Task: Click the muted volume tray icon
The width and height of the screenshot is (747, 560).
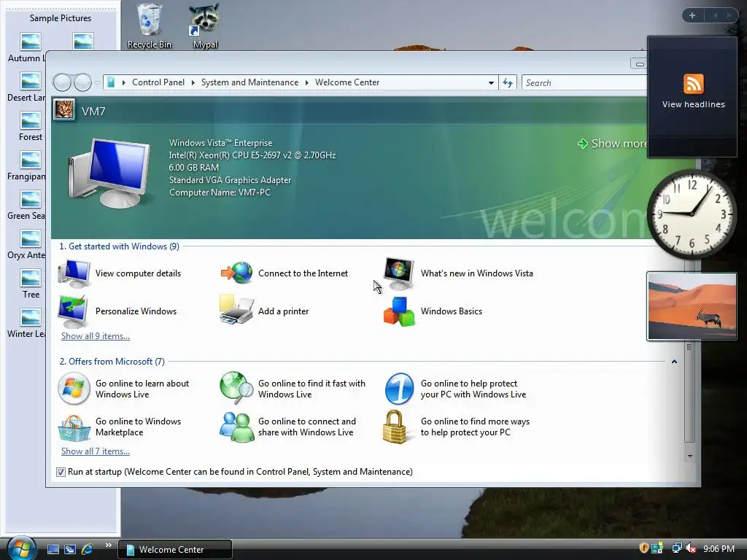Action: pyautogui.click(x=691, y=548)
